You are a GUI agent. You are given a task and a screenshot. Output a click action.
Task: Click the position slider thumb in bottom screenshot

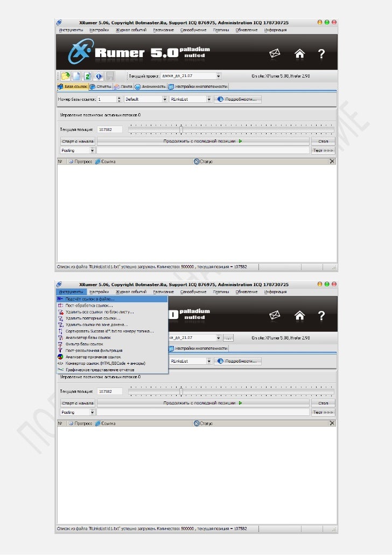tap(181, 392)
